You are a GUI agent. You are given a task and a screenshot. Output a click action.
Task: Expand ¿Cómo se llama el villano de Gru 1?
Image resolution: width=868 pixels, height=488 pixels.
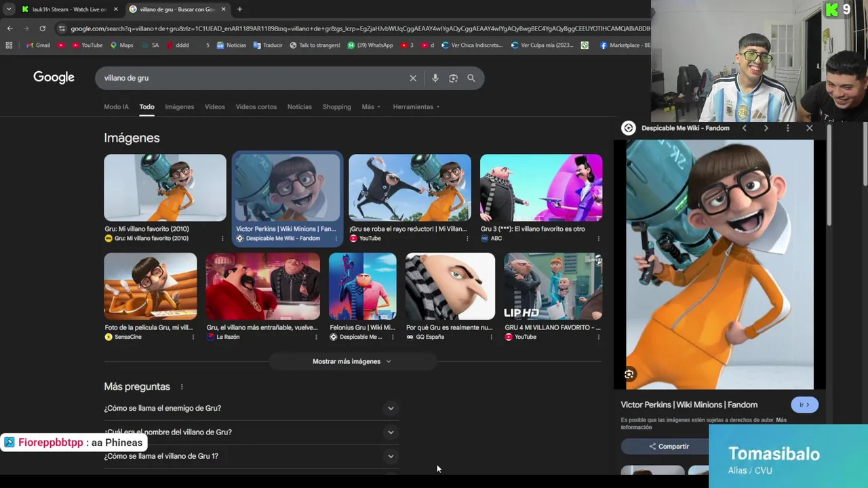251,456
